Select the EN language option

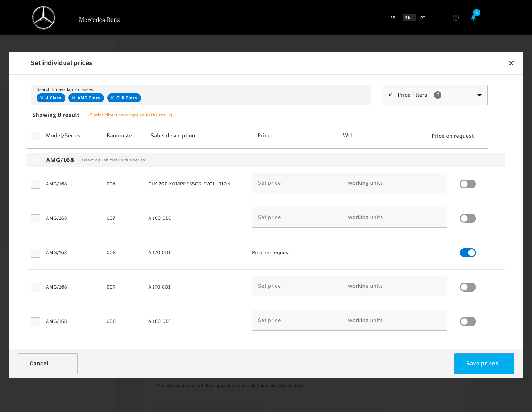[x=408, y=18]
